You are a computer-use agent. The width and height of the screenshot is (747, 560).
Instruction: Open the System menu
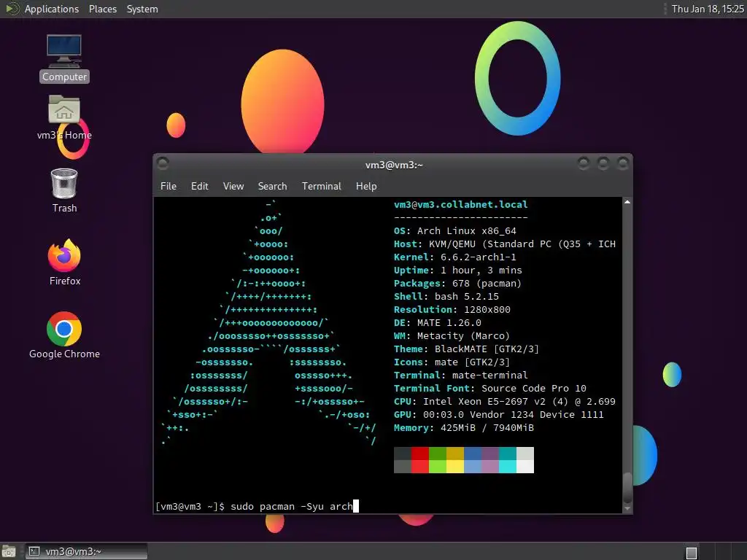(x=142, y=9)
